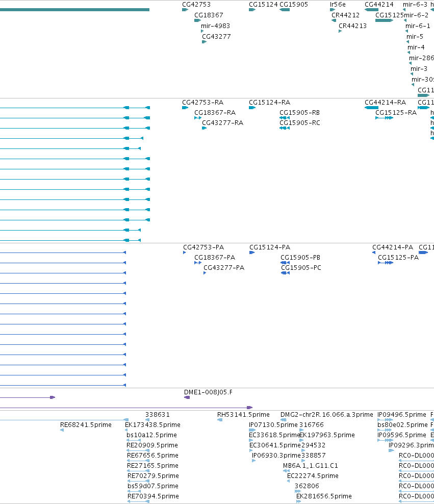
Task: Click the mir-4 gene label
Action: (x=416, y=47)
